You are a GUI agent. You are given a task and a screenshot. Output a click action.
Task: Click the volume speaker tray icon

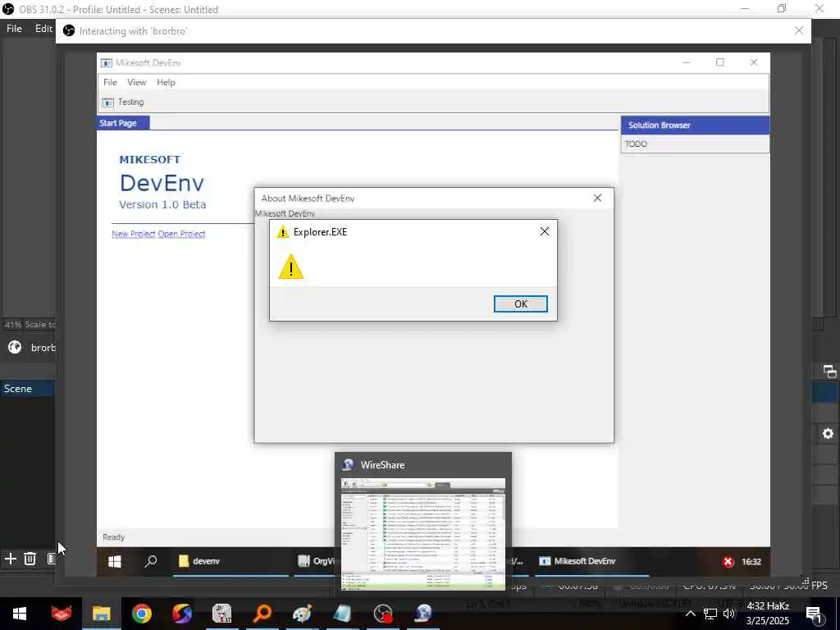729,614
